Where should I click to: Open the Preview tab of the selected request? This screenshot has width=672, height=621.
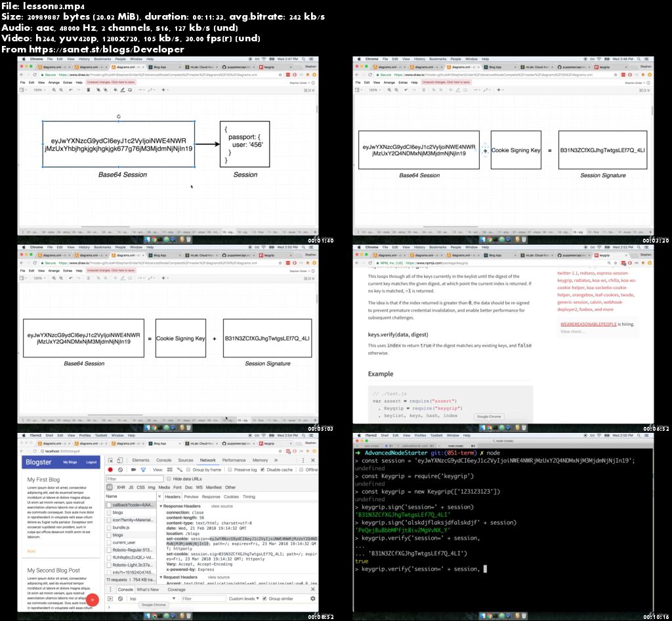tap(191, 497)
